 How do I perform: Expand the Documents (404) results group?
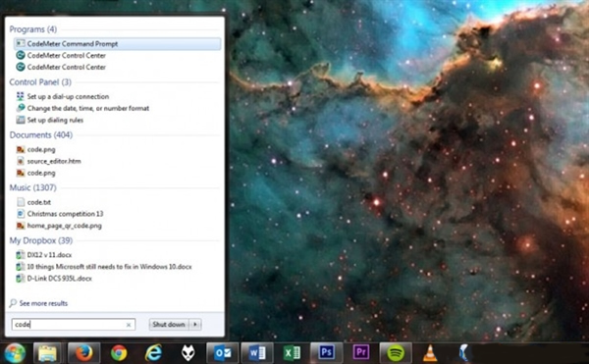[41, 134]
